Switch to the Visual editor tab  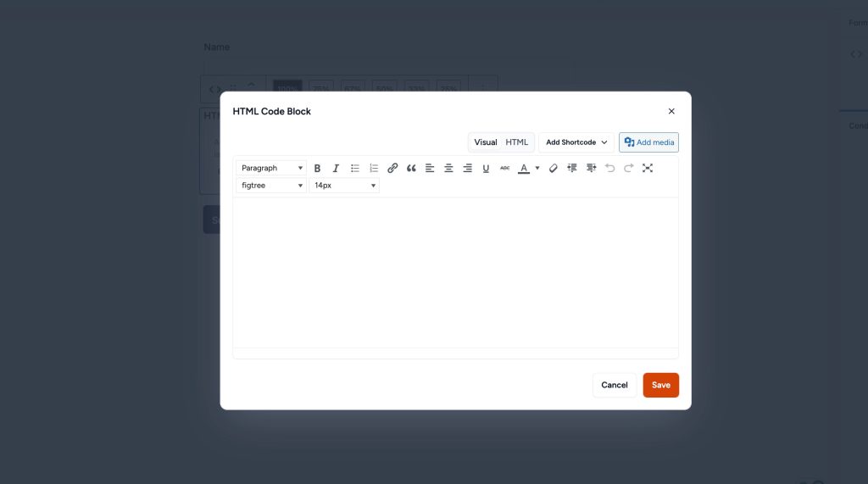(486, 142)
